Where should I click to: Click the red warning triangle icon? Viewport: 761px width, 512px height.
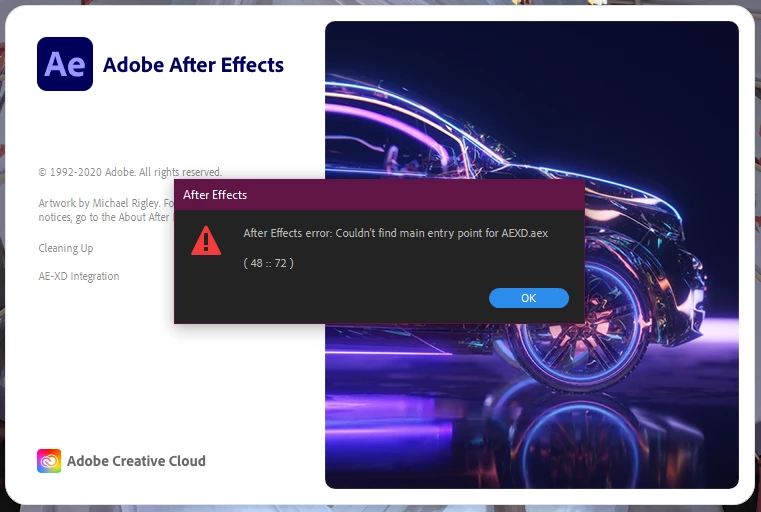[206, 241]
